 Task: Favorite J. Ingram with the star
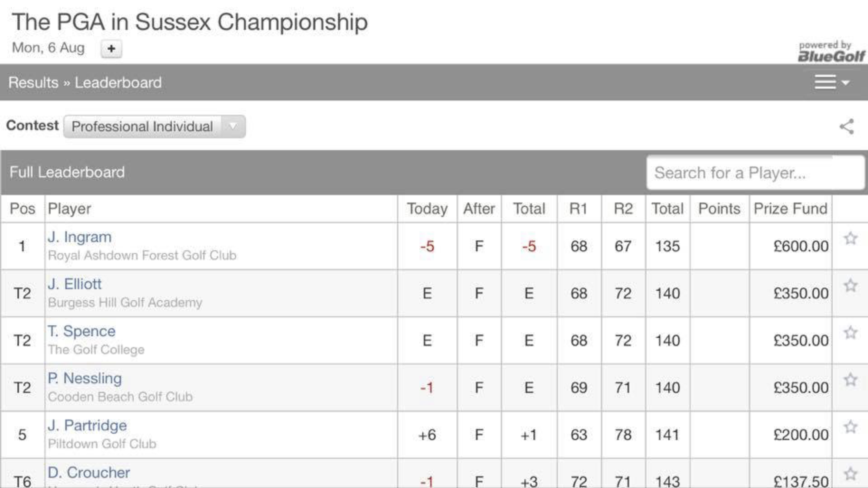pyautogui.click(x=850, y=238)
